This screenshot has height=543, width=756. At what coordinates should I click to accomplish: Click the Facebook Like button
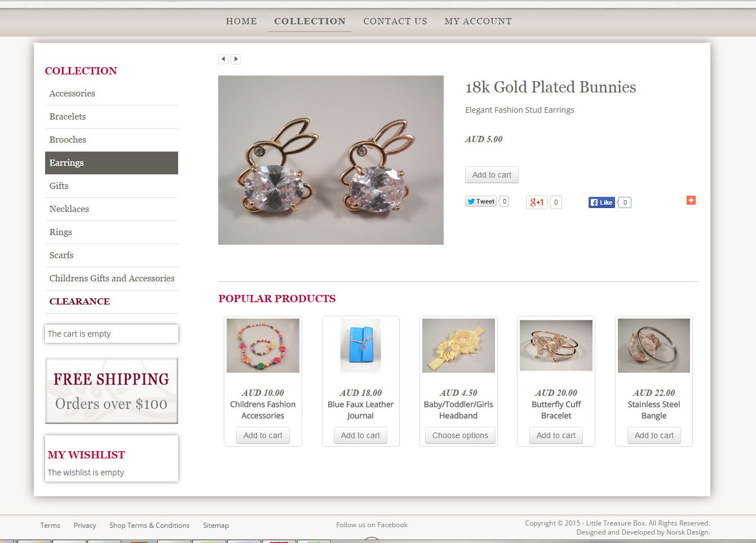[x=602, y=202]
